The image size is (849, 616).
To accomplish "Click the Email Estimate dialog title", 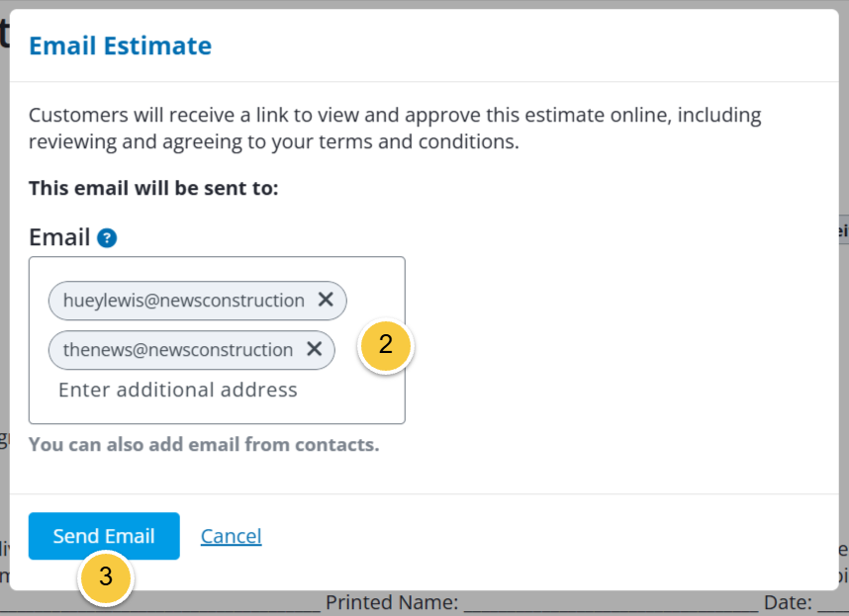I will 120,45.
